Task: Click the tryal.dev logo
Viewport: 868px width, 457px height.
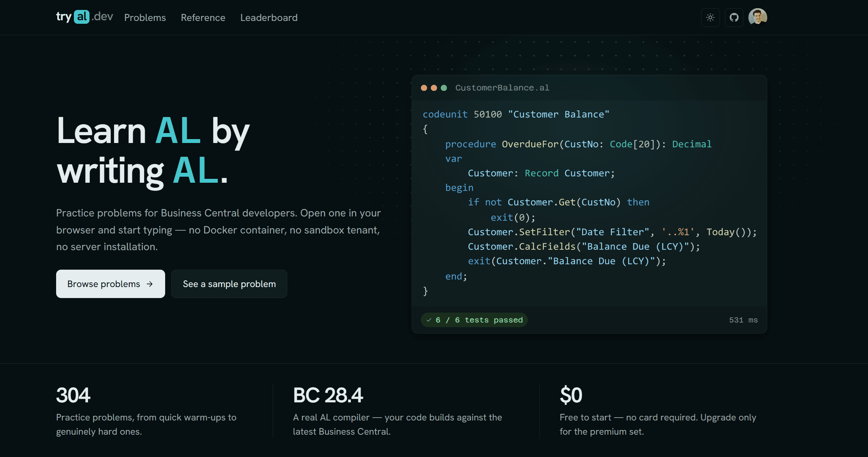Action: [85, 17]
